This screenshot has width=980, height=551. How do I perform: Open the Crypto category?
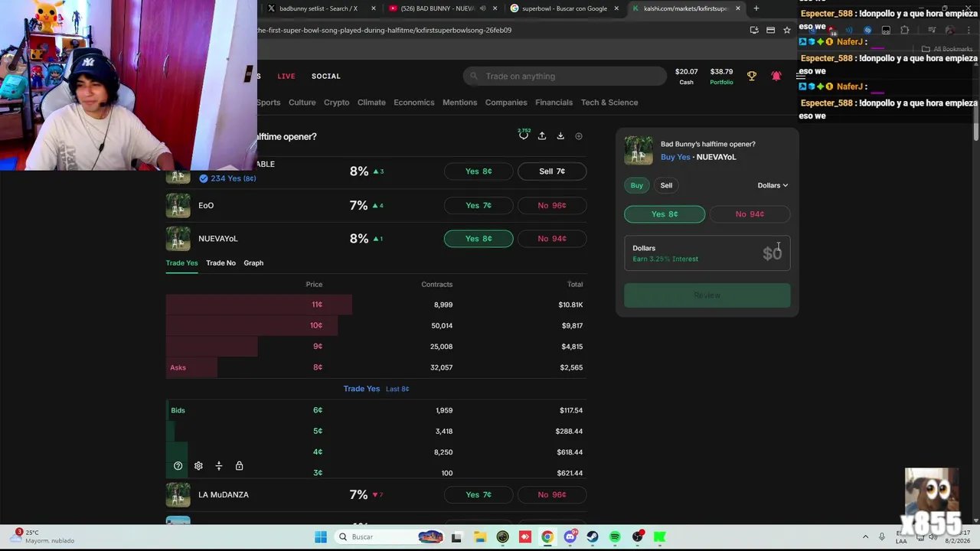336,103
